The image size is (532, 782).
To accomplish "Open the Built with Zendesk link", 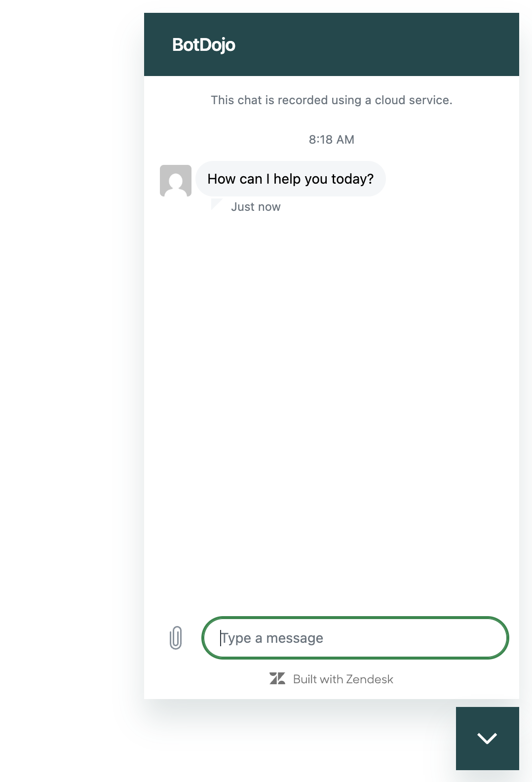I will click(332, 679).
